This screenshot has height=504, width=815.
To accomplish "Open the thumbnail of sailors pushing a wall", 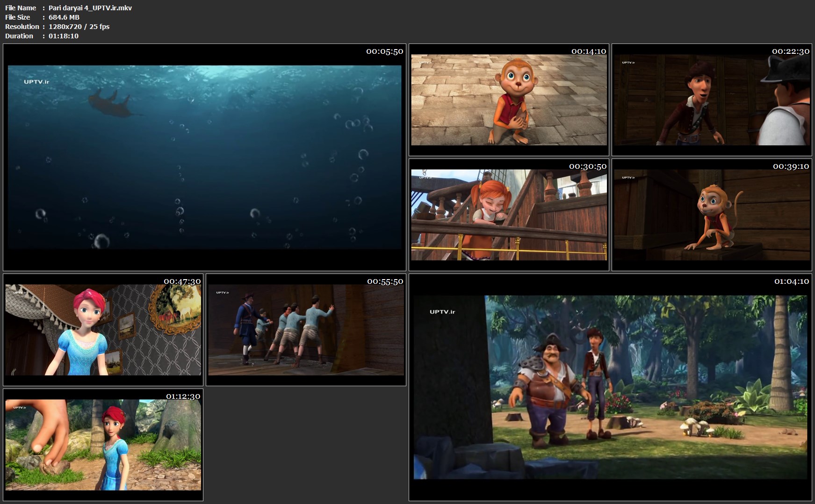I will point(306,330).
